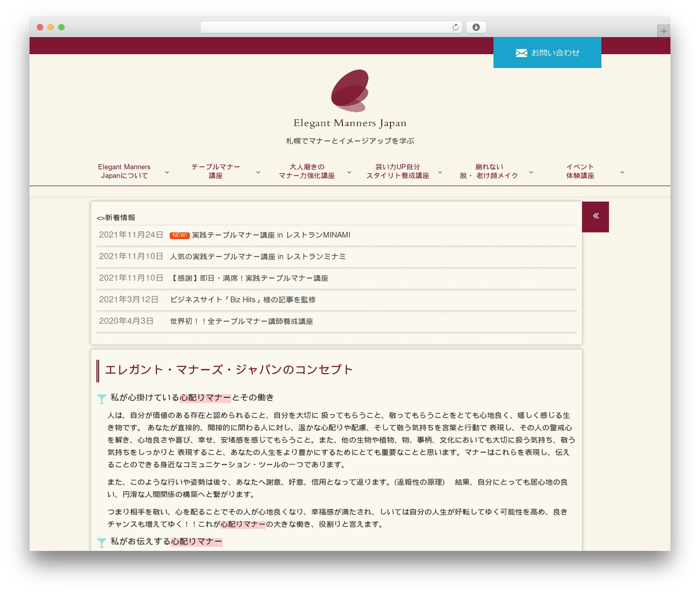Open 装い力UP自分スタイリト養成講座 menu
Image resolution: width=700 pixels, height=593 pixels.
(x=398, y=171)
